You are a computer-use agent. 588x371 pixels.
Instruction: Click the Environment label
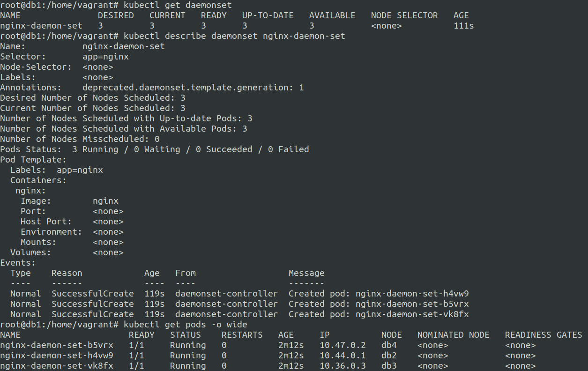(51, 232)
